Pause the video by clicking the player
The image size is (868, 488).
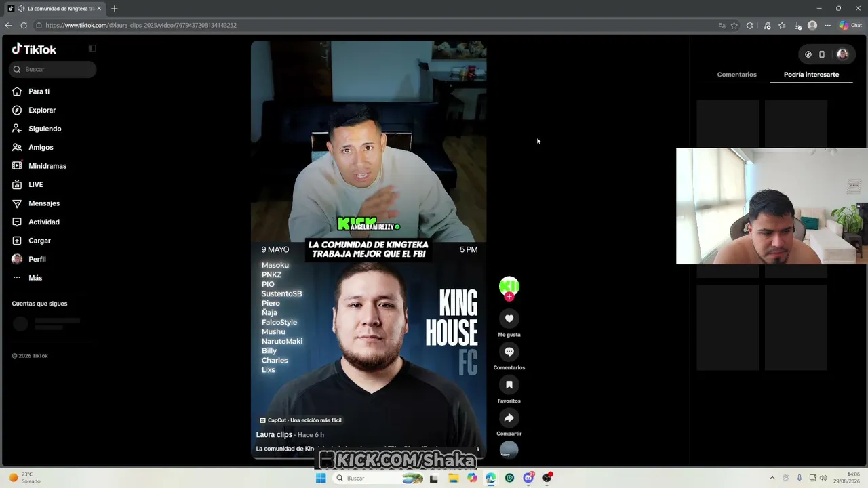[368, 249]
